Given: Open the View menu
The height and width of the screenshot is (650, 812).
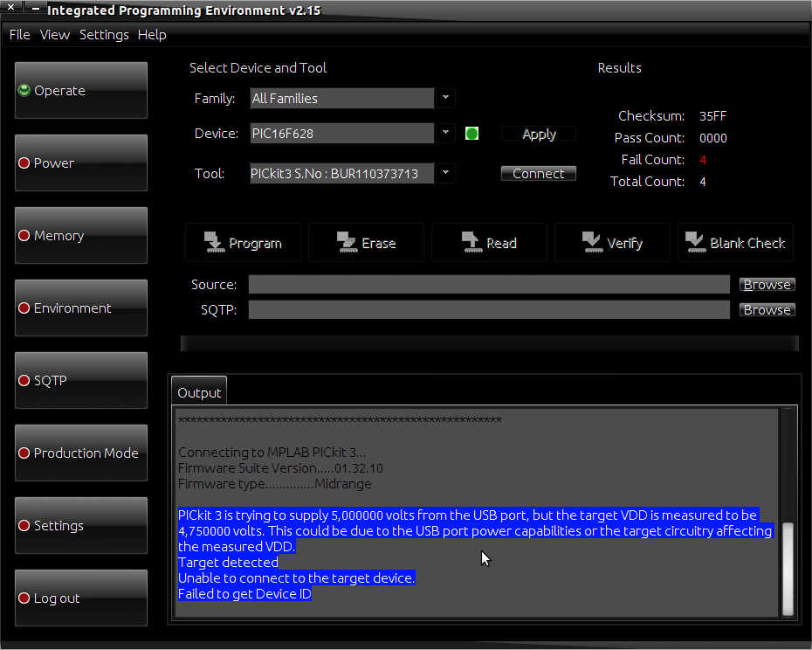Looking at the screenshot, I should click(55, 35).
